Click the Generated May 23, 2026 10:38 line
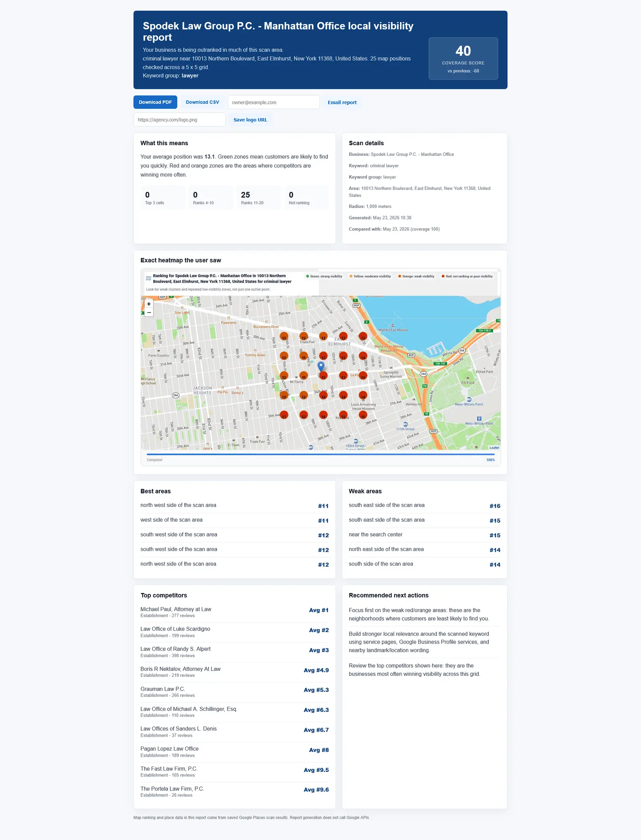This screenshot has height=840, width=641. coord(380,218)
